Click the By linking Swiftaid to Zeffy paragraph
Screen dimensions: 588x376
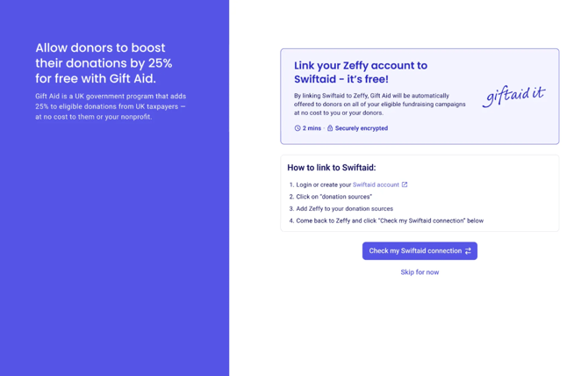point(379,105)
